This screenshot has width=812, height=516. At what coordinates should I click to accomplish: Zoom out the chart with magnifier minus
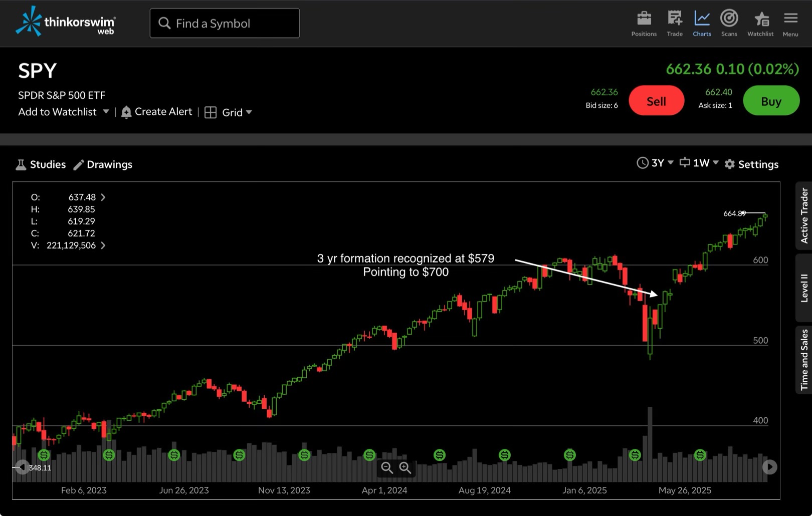[x=387, y=468]
